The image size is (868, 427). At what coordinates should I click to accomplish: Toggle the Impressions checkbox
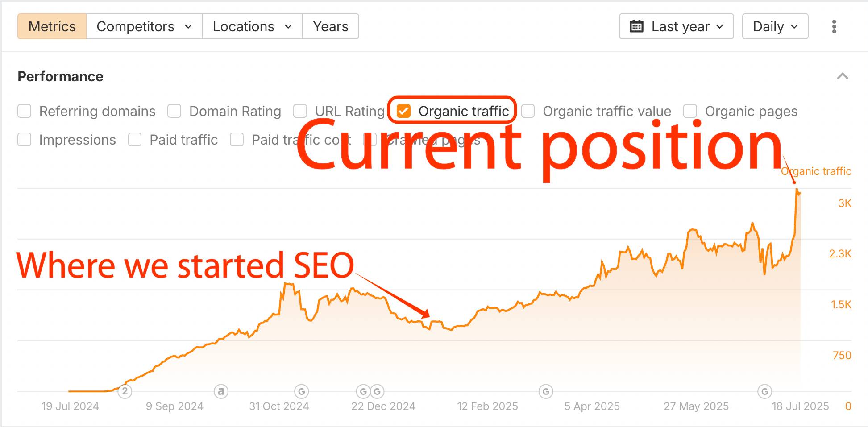25,140
